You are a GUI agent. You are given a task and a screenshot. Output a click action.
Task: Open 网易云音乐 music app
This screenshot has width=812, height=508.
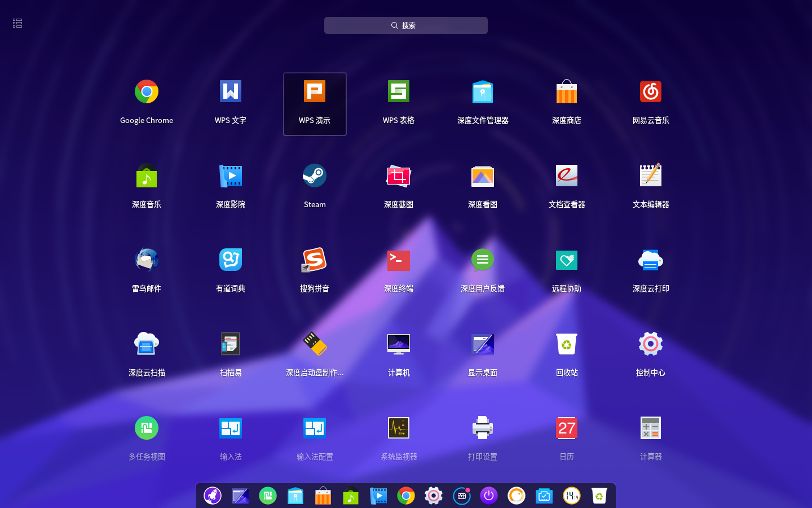[651, 103]
